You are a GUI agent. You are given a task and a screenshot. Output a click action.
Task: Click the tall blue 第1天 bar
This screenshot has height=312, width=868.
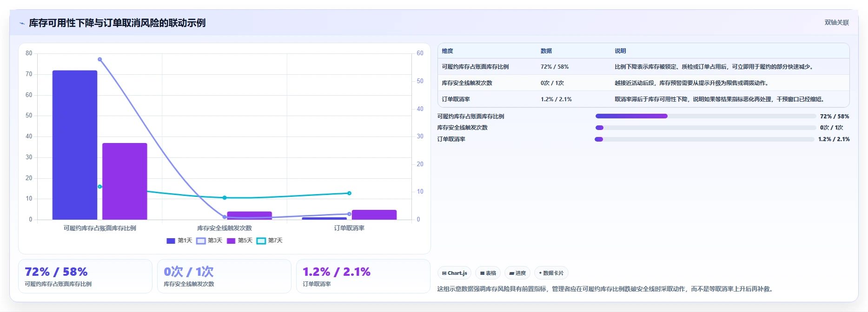click(x=75, y=145)
